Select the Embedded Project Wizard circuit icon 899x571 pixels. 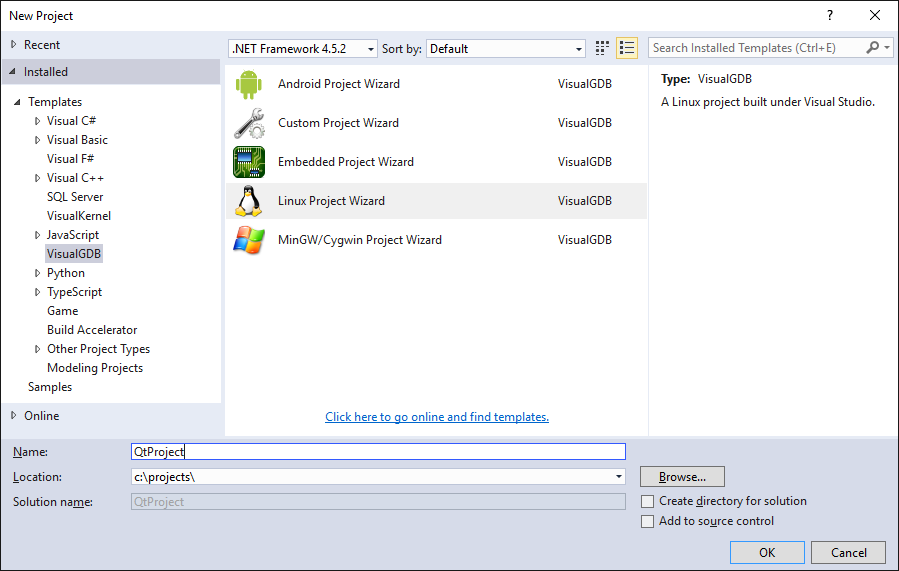(x=249, y=162)
